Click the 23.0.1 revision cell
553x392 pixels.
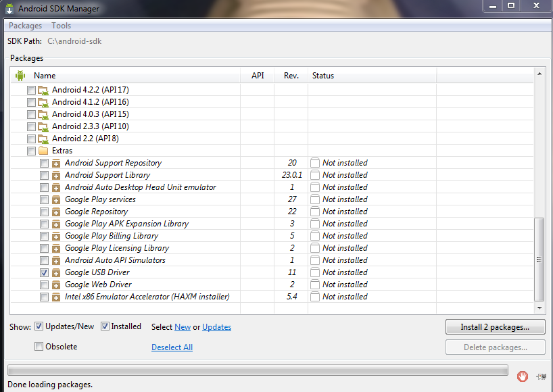click(x=291, y=175)
